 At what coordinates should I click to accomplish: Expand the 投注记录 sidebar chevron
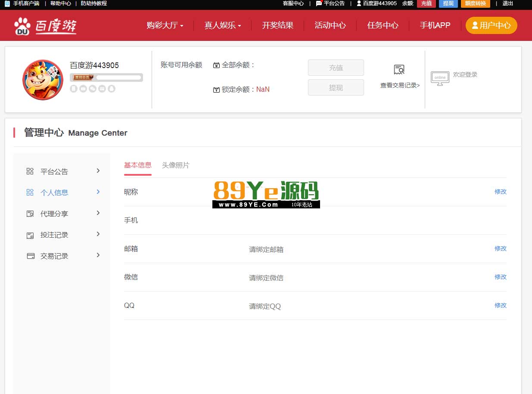(x=98, y=234)
